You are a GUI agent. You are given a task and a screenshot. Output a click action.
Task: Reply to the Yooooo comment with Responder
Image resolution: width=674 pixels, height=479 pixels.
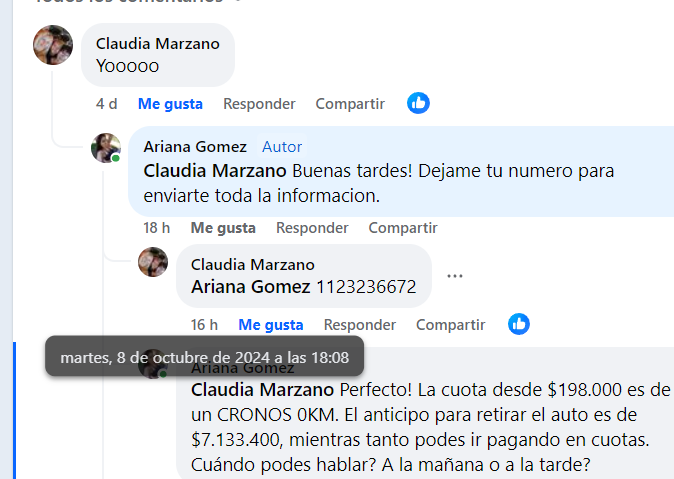(259, 104)
